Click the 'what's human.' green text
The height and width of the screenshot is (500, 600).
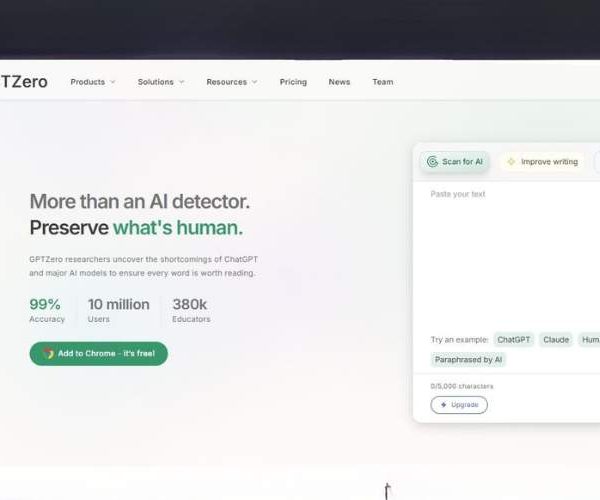coord(178,228)
